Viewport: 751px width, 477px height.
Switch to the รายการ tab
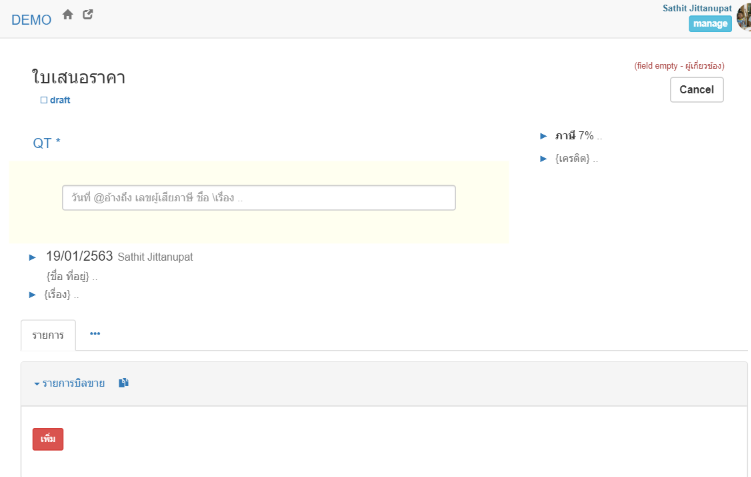[x=48, y=335]
